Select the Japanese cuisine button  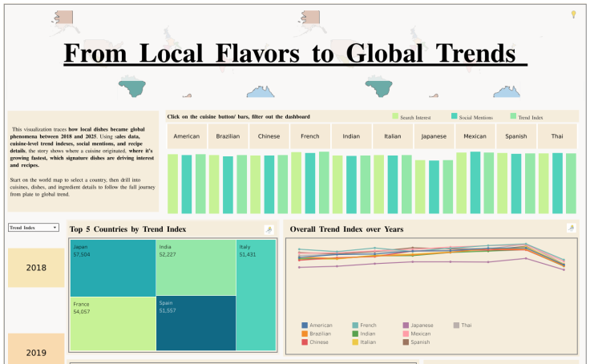434,136
